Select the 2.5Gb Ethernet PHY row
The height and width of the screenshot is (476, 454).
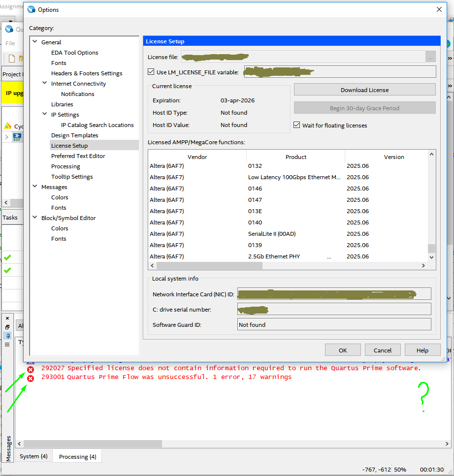click(x=288, y=256)
